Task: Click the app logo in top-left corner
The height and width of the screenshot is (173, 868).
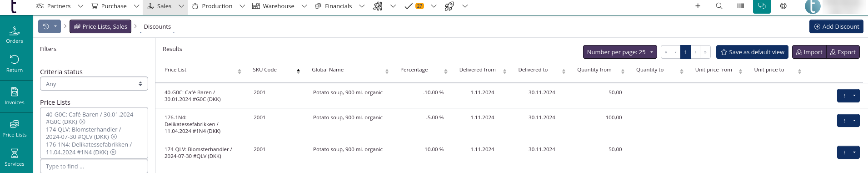Action: (14, 6)
